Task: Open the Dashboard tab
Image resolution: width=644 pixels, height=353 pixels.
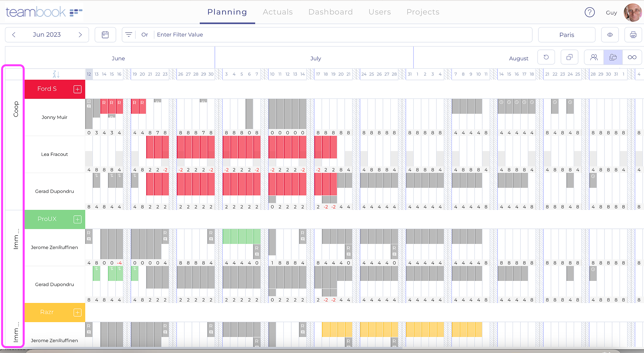Action: coord(331,12)
